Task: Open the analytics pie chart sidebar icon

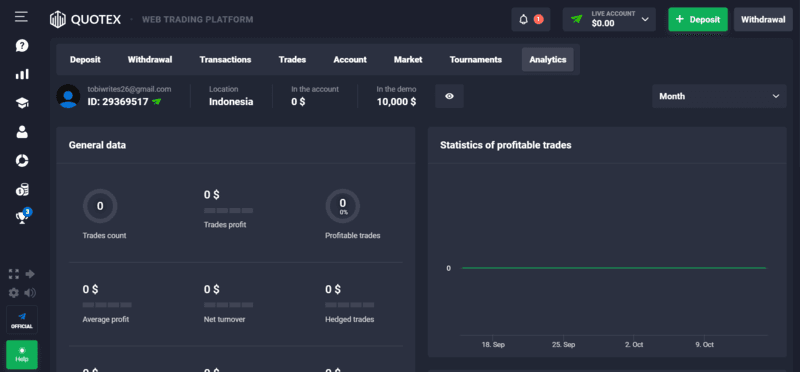Action: coord(22,161)
